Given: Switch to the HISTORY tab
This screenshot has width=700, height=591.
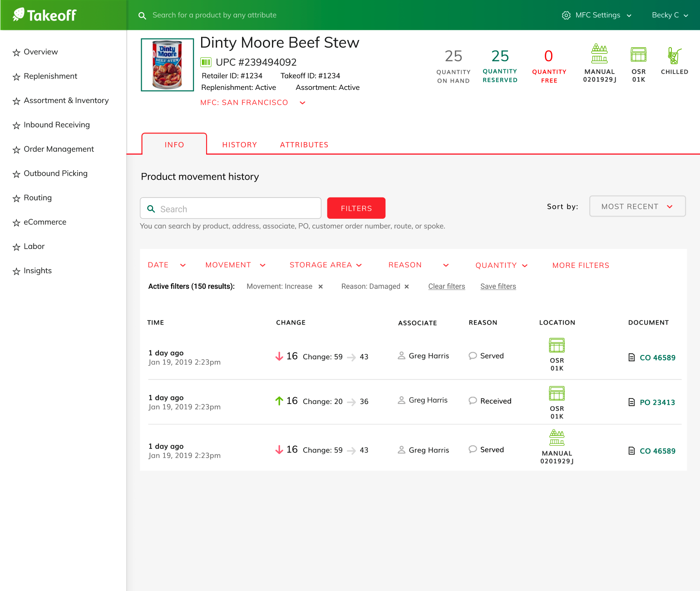Looking at the screenshot, I should [240, 145].
